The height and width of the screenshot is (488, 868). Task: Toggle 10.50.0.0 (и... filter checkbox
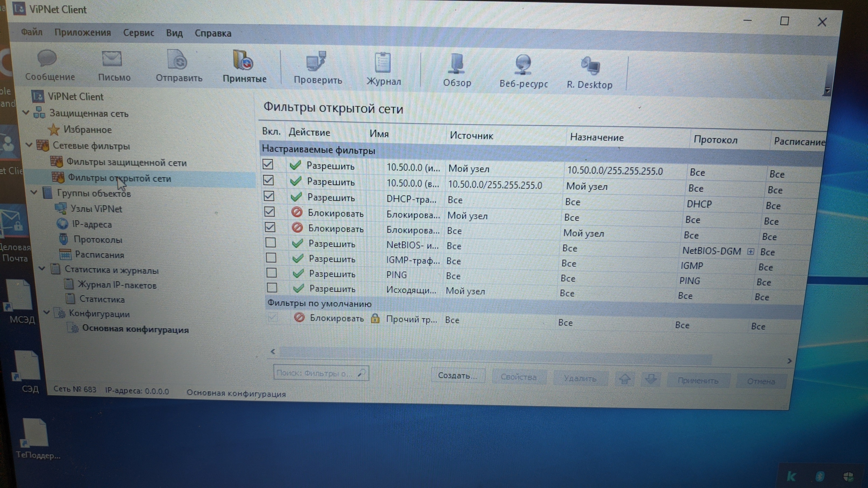coord(267,164)
